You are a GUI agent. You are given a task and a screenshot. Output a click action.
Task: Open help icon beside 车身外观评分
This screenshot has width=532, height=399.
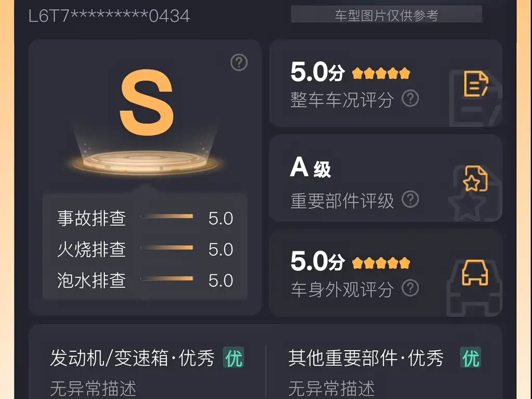[410, 288]
